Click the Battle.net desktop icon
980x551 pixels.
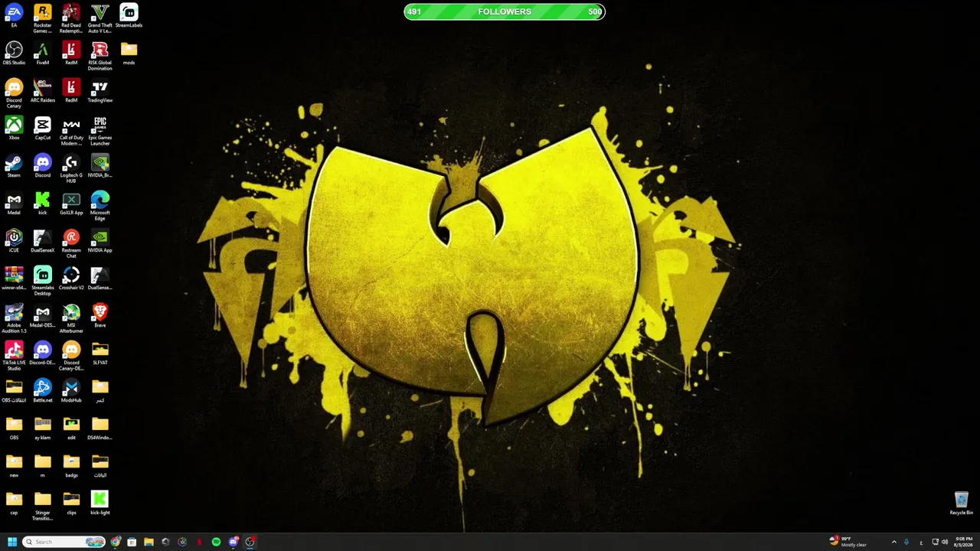point(43,391)
